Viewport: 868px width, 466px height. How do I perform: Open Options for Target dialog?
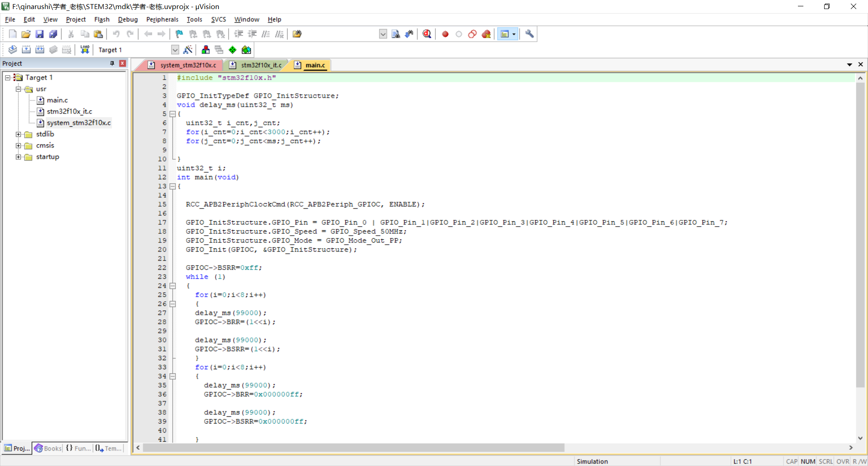[x=188, y=50]
